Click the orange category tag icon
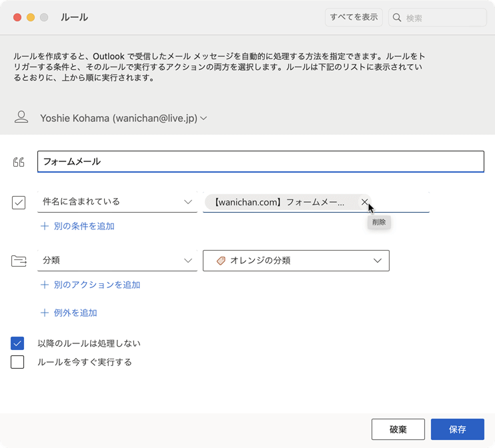This screenshot has width=495, height=448. click(221, 261)
